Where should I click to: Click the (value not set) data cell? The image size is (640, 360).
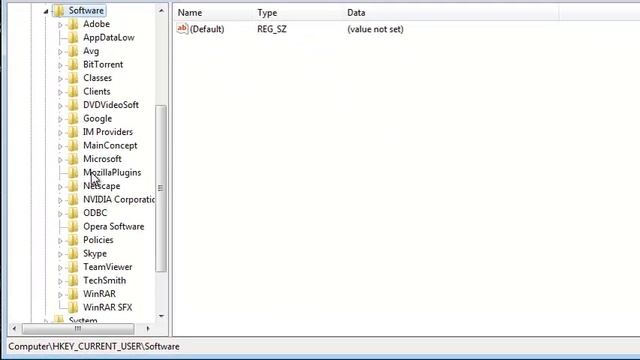(x=375, y=29)
